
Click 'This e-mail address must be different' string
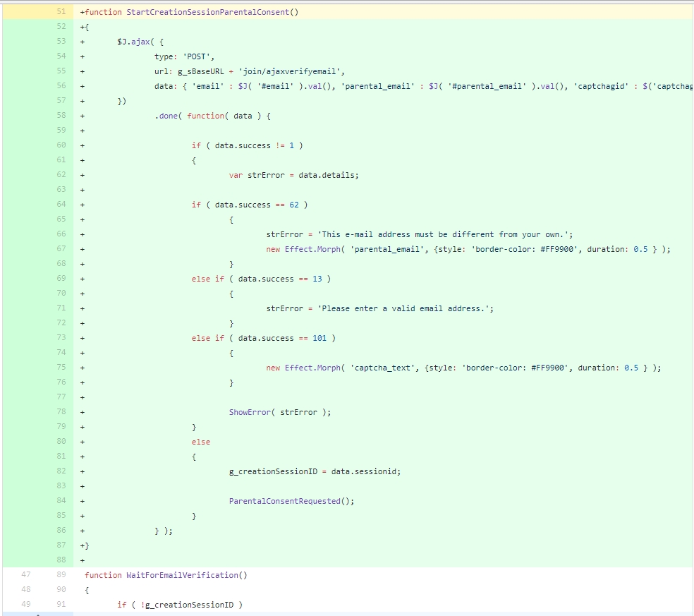coord(443,235)
